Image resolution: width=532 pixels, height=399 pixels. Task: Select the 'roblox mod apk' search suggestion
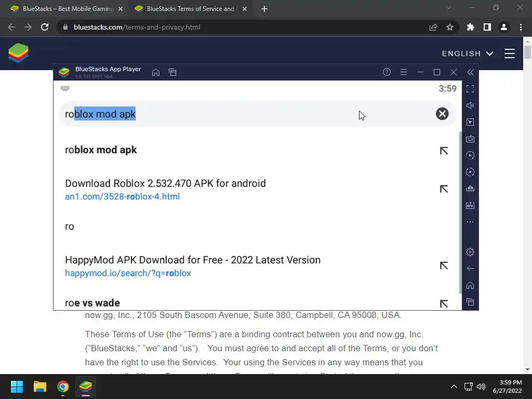101,150
